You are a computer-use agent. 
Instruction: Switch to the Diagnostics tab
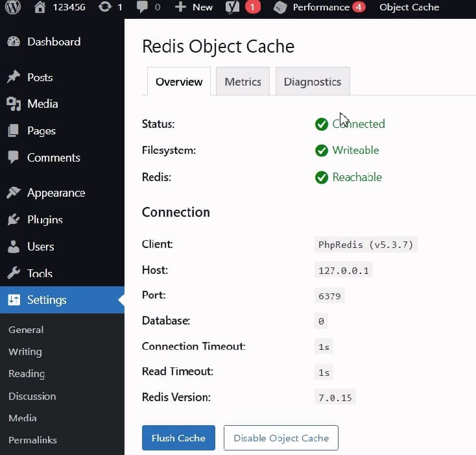coord(313,82)
